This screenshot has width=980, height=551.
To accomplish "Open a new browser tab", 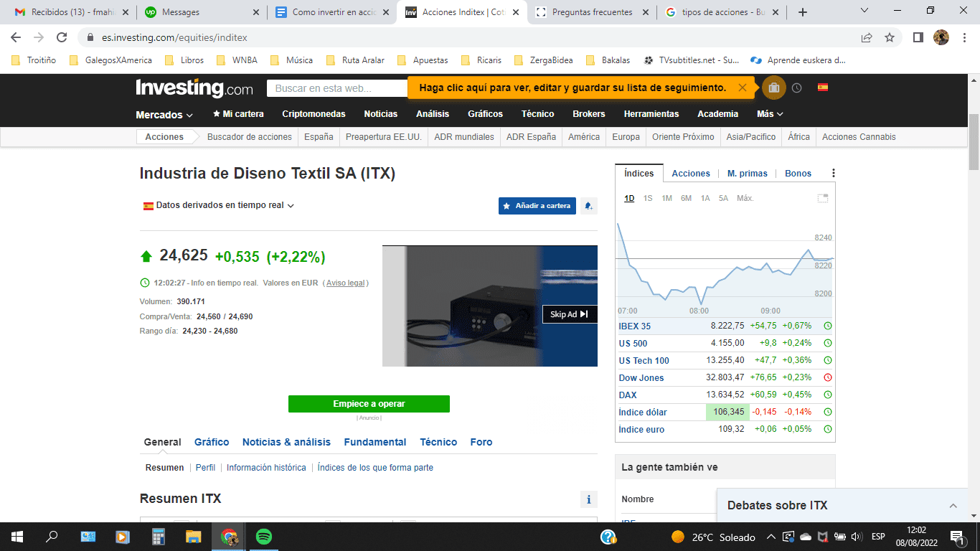I will pos(803,12).
